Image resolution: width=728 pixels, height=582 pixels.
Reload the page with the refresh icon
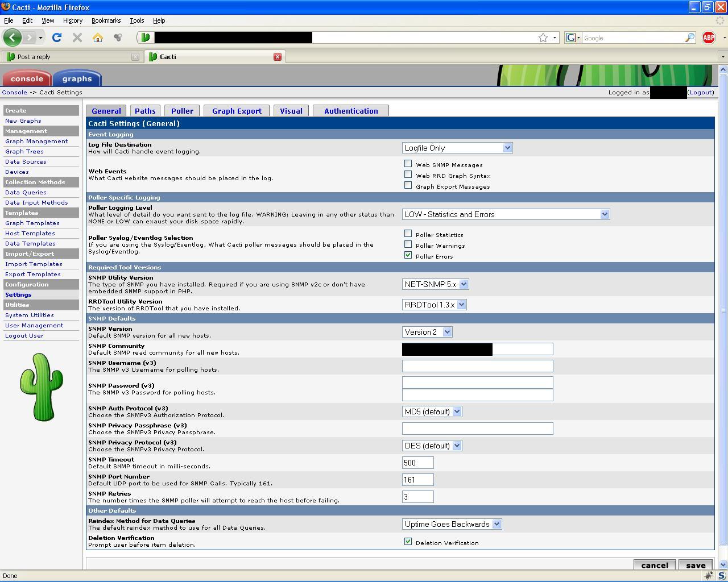pos(57,38)
